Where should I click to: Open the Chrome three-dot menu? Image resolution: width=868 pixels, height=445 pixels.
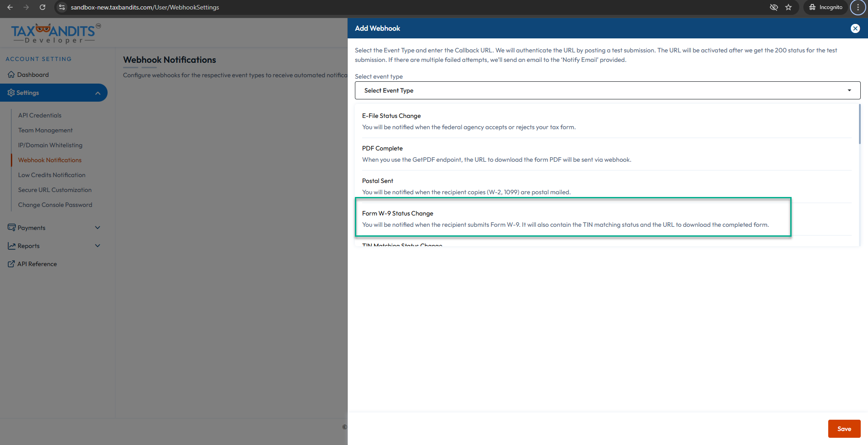[x=858, y=7]
